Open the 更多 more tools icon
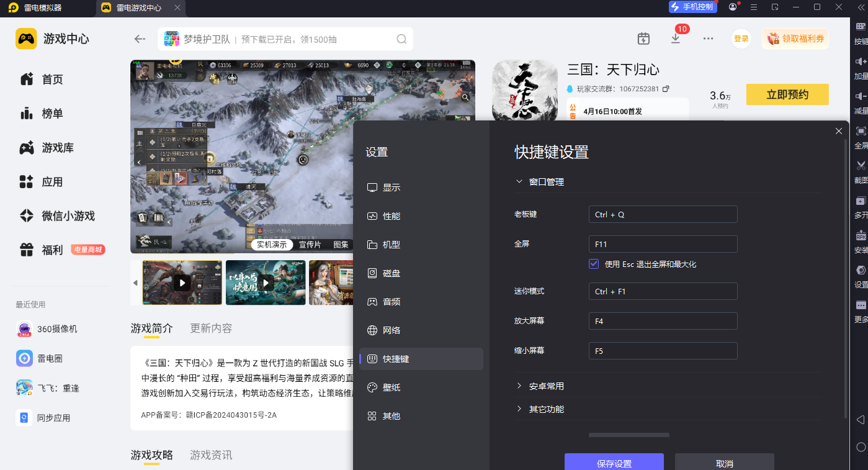This screenshot has width=868, height=470. click(x=861, y=305)
